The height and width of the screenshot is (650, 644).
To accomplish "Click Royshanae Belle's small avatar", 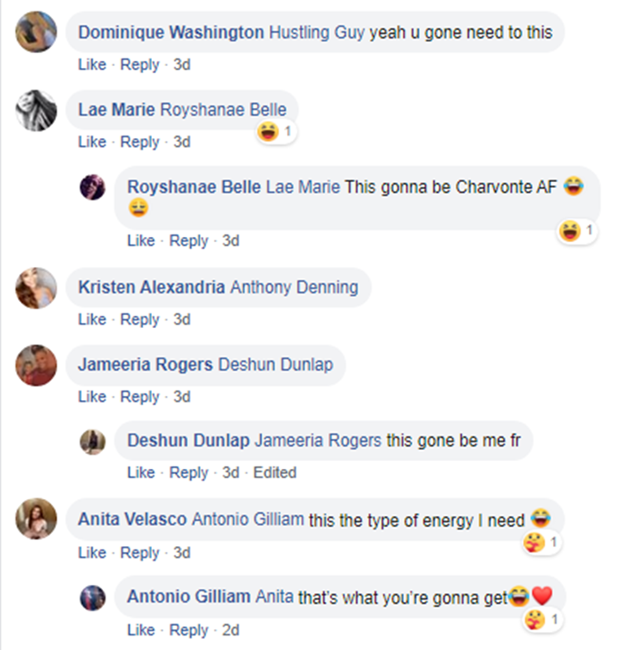I will tap(93, 187).
